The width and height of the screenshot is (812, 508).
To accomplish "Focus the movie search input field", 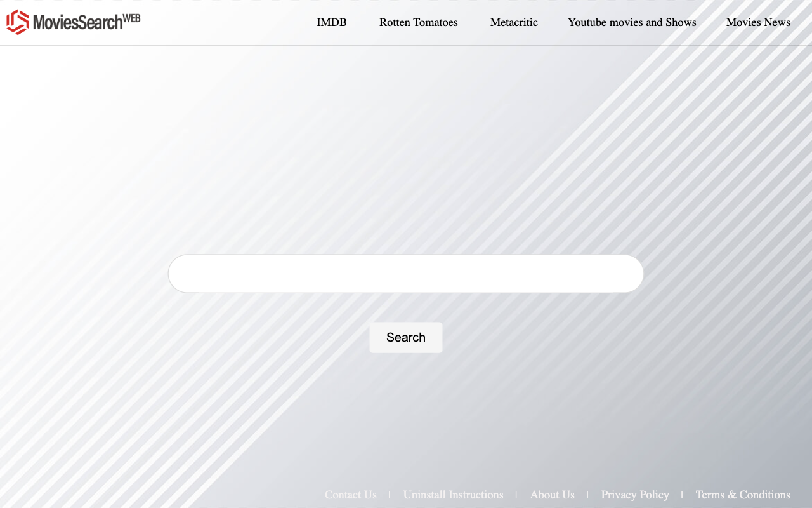I will tap(406, 274).
